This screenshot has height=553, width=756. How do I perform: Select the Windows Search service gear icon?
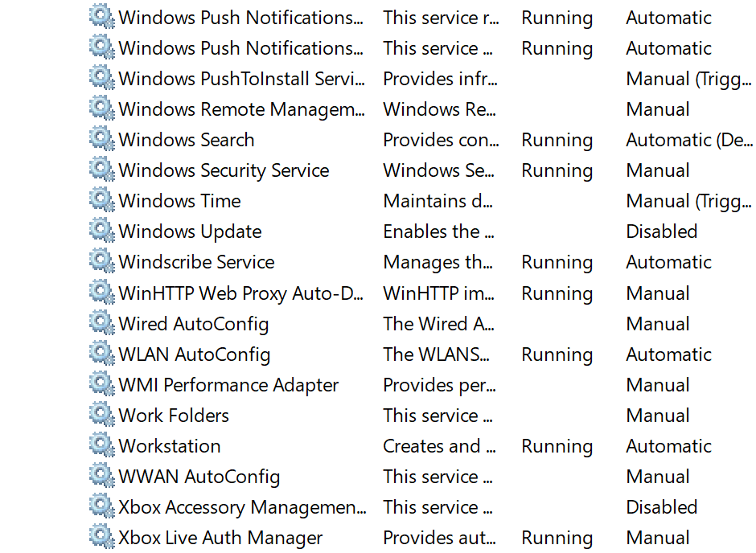(x=101, y=139)
